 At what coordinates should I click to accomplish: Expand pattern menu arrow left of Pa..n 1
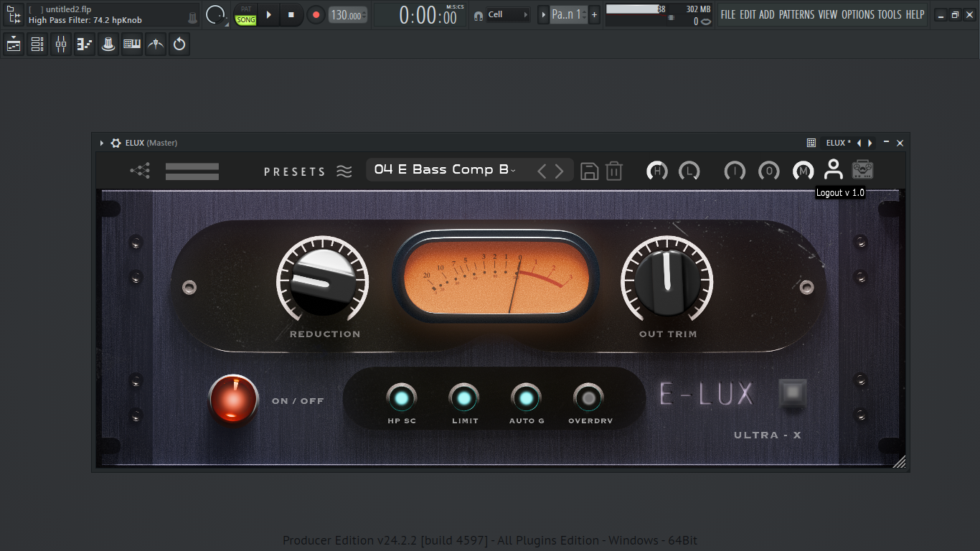[543, 14]
